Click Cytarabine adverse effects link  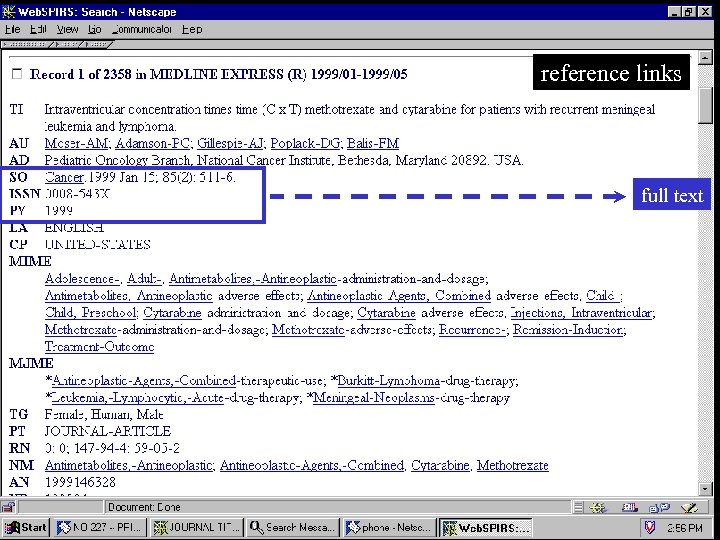(x=386, y=313)
